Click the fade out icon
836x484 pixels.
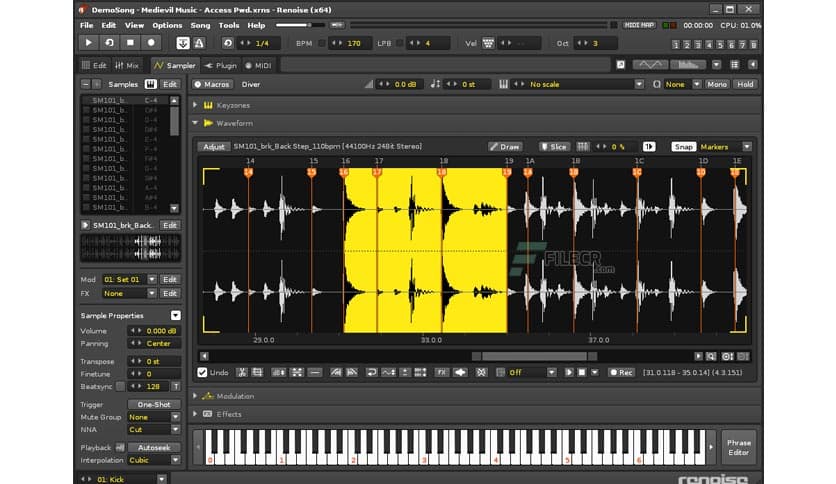(x=352, y=373)
